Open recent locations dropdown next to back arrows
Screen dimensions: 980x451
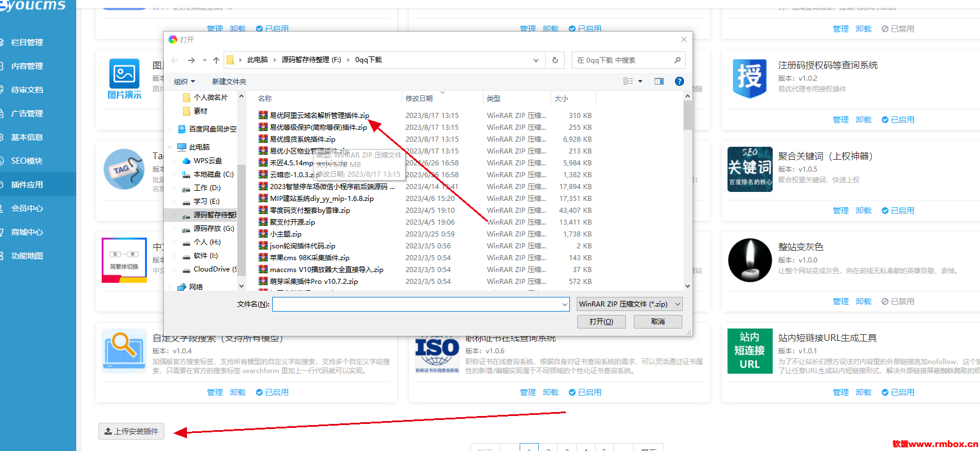pos(204,60)
